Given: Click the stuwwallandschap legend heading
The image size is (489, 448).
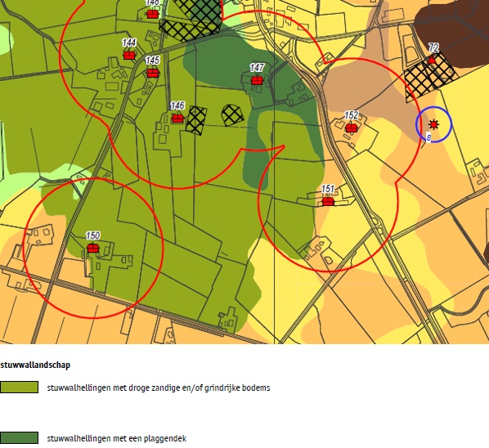Looking at the screenshot, I should [35, 365].
